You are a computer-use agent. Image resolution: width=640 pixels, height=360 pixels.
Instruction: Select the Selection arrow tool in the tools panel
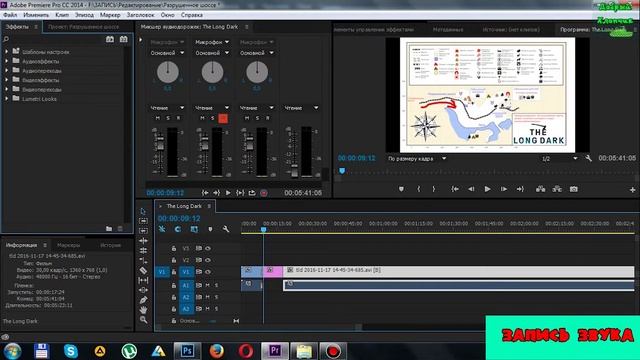point(143,211)
